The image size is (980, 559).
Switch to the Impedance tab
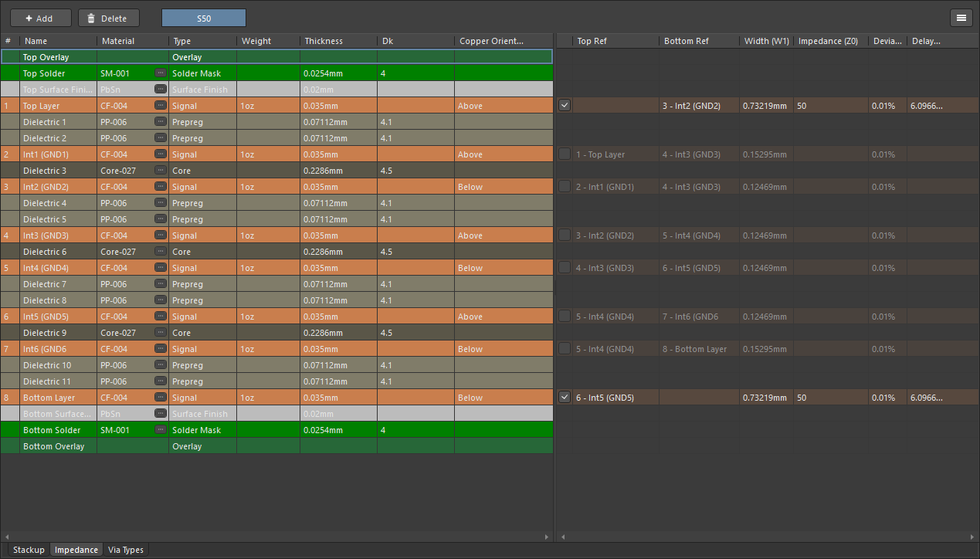point(76,550)
